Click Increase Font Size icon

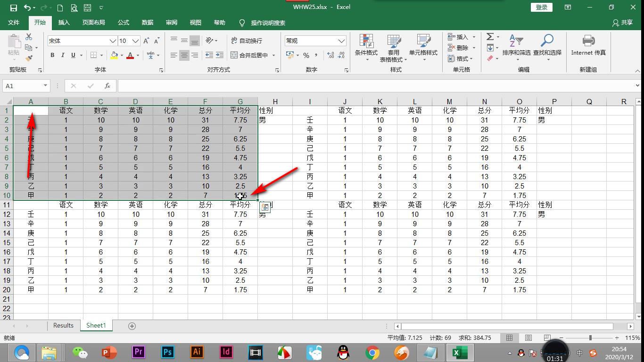[147, 41]
